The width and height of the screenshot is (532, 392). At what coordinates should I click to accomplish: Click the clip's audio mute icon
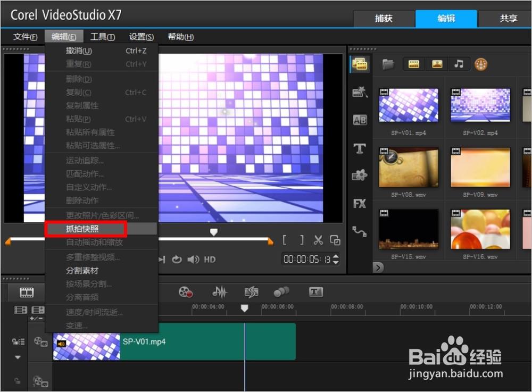(61, 344)
